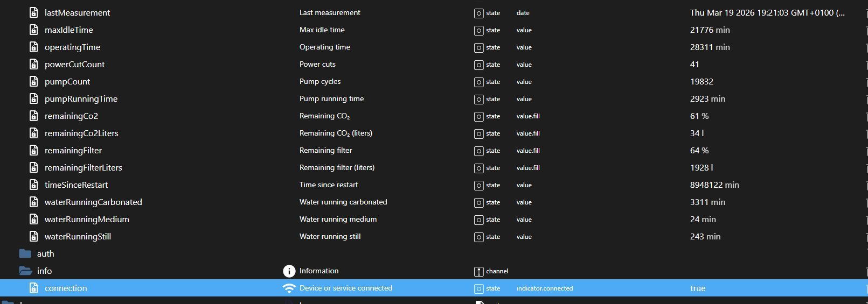This screenshot has height=304, width=868.
Task: Click the timeSinceRestart file icon
Action: [33, 185]
